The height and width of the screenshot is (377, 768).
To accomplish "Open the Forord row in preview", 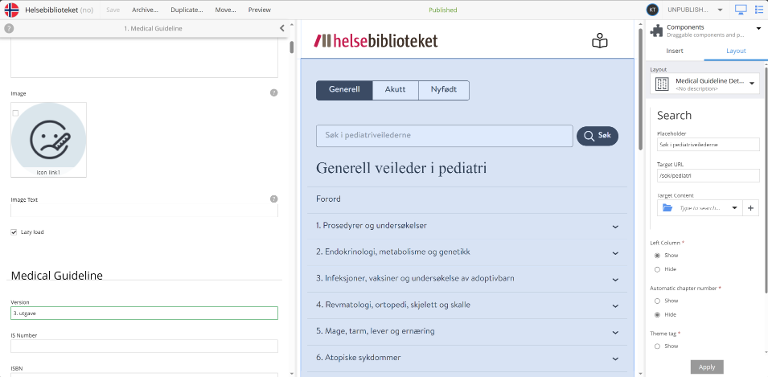I will click(467, 200).
